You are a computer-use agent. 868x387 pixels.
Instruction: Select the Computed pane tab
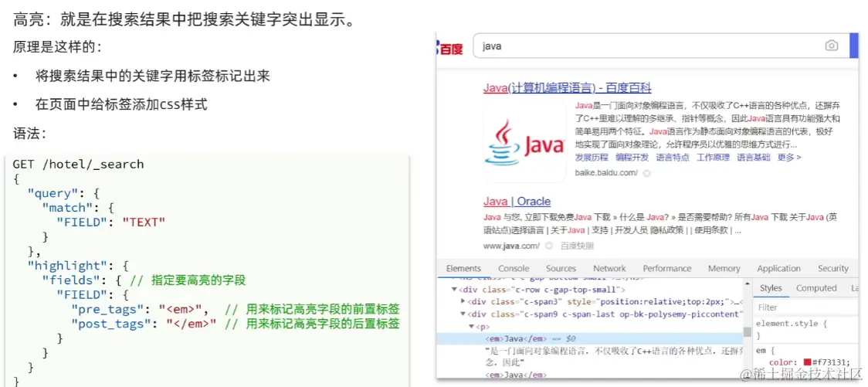(816, 288)
